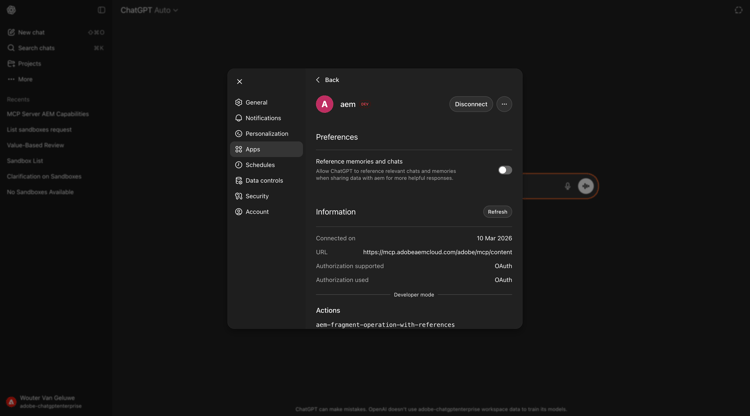Open the Notifications settings tab
This screenshot has width=750, height=416.
266,118
